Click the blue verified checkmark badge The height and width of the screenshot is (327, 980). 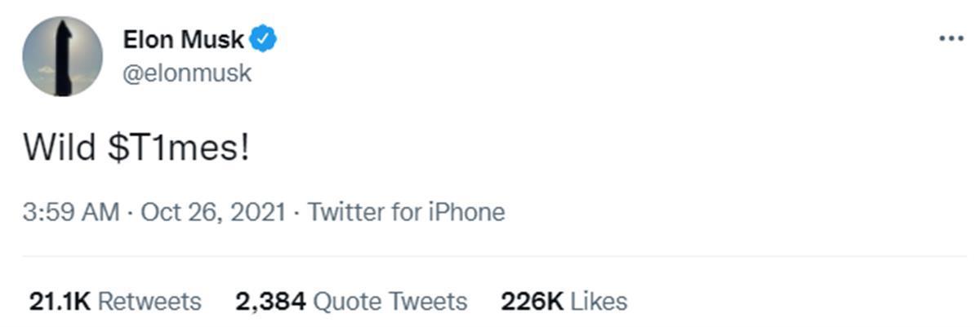[x=263, y=38]
